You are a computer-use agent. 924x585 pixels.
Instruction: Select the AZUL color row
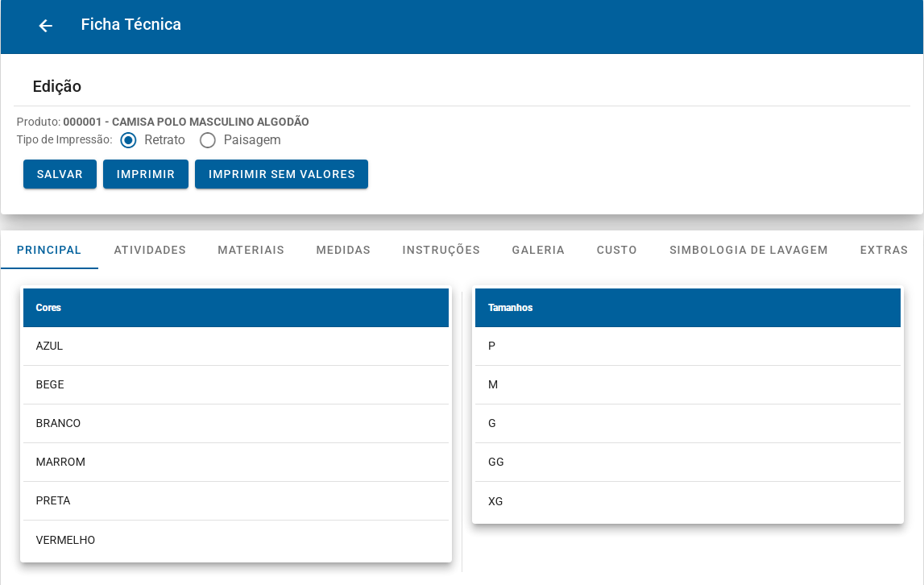pos(236,346)
